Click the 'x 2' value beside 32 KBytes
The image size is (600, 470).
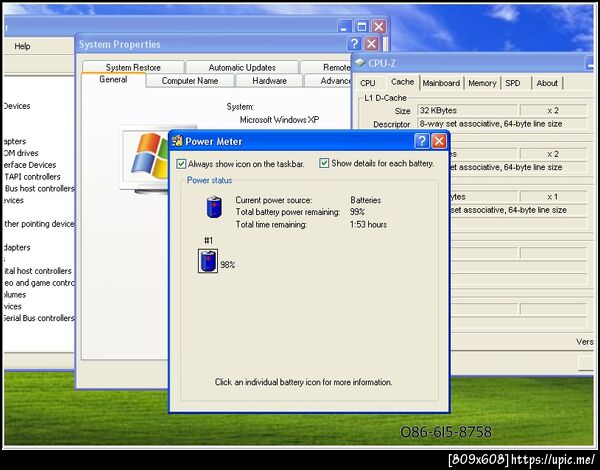coord(553,111)
